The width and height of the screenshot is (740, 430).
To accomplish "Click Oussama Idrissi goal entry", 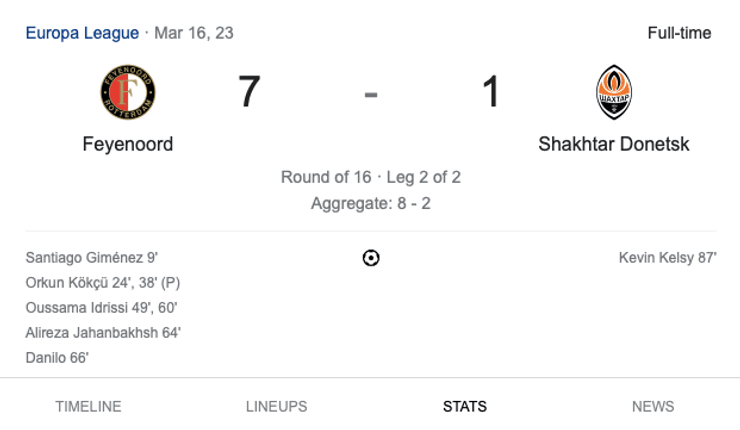I will (x=101, y=308).
